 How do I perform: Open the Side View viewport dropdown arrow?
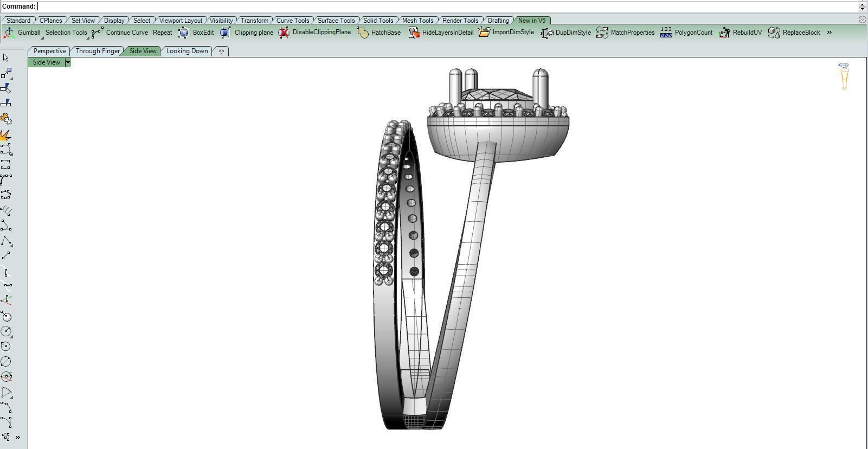[x=68, y=62]
